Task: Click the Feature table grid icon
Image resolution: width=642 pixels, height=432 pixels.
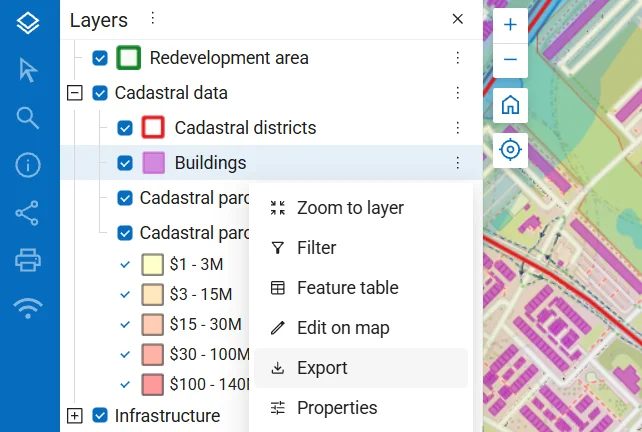Action: point(278,288)
